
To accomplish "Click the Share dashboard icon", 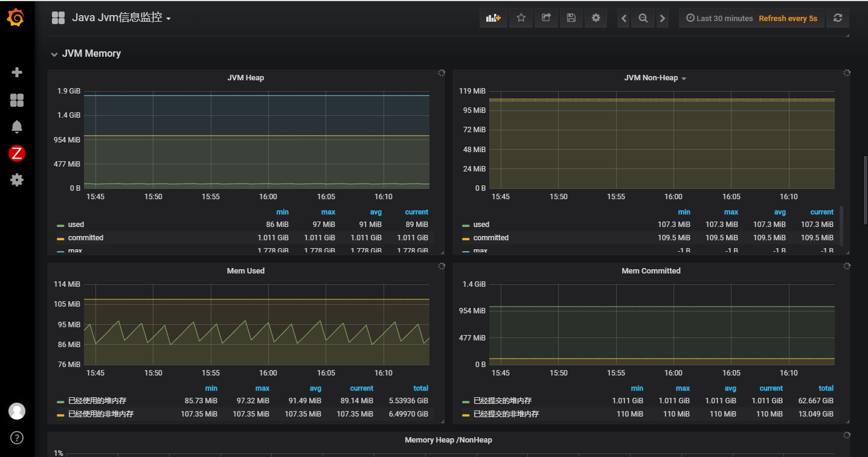I will pos(546,18).
